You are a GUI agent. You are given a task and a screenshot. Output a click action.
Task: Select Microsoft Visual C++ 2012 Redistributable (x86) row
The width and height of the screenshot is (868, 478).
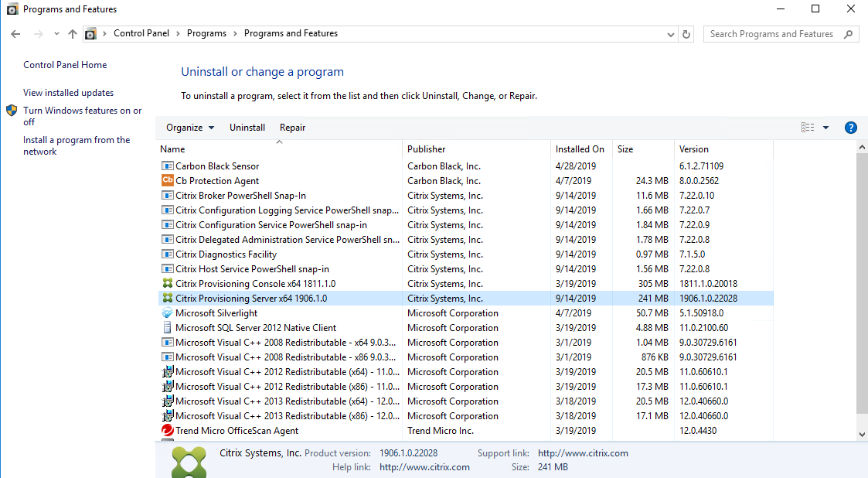465,386
